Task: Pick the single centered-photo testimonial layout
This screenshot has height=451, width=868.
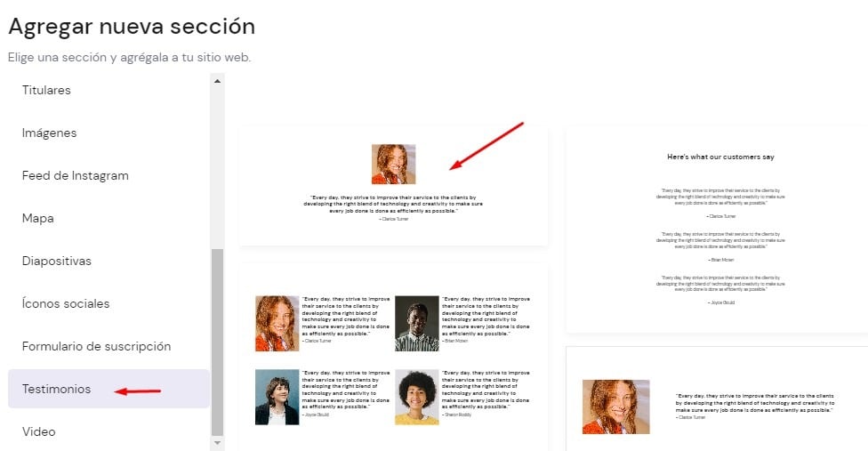Action: (393, 185)
